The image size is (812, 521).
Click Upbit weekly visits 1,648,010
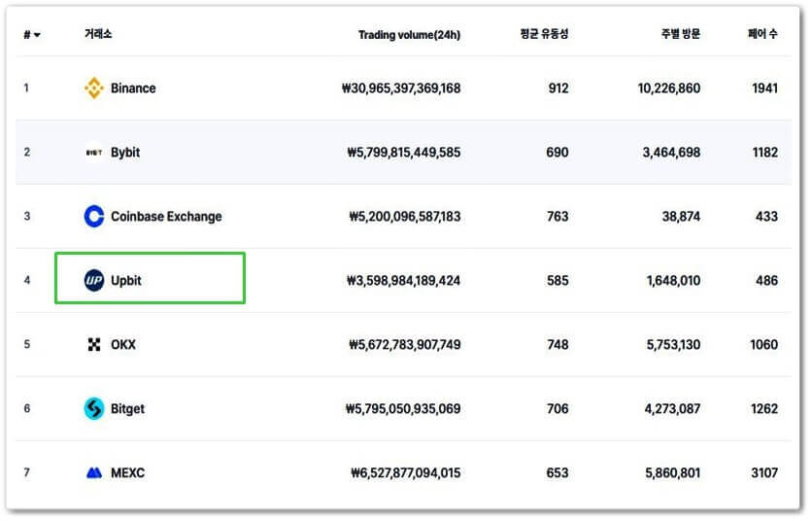[x=673, y=281]
